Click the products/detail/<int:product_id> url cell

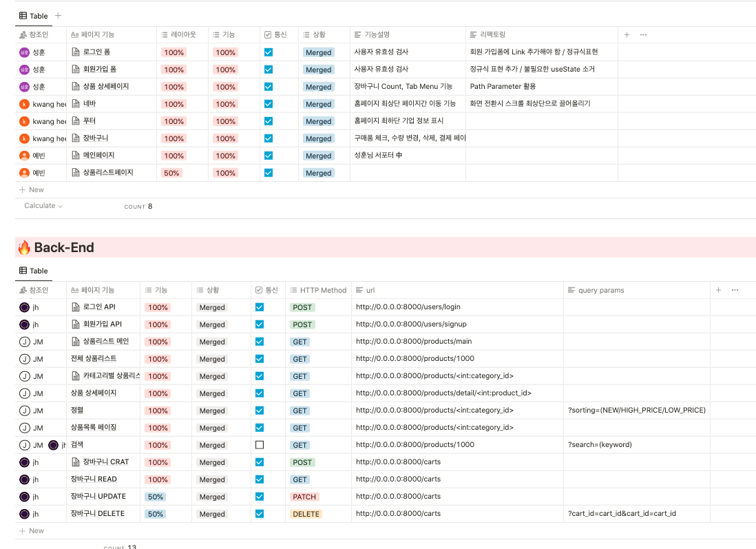(x=457, y=393)
